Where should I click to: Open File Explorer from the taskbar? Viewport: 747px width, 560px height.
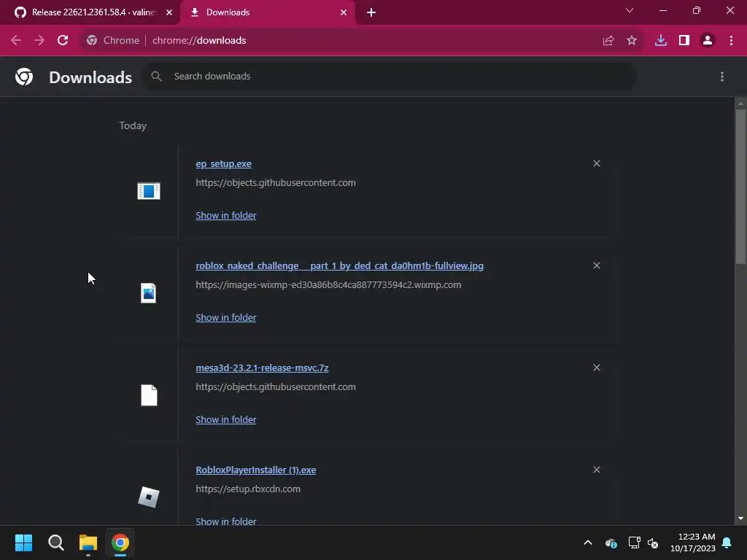88,542
